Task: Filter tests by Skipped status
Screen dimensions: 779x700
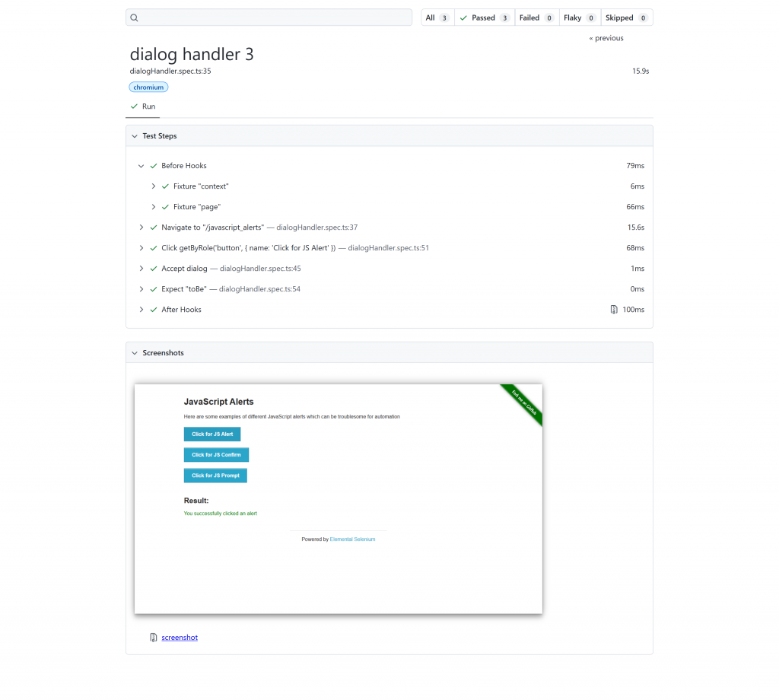Action: click(627, 18)
